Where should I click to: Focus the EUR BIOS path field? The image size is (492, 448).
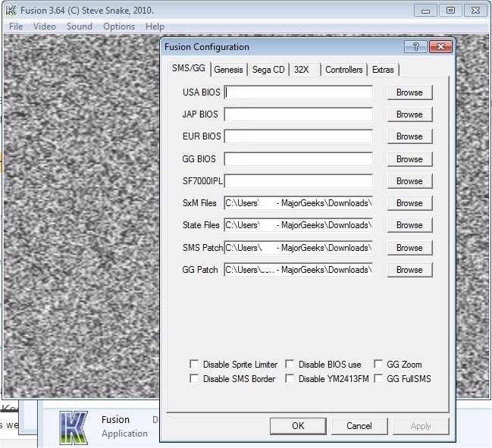tap(299, 136)
